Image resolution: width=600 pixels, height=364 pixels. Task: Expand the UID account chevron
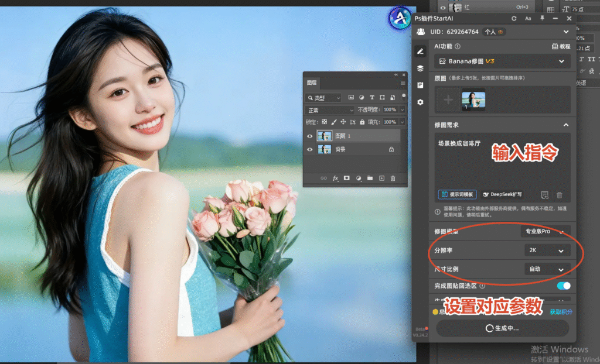coord(566,32)
